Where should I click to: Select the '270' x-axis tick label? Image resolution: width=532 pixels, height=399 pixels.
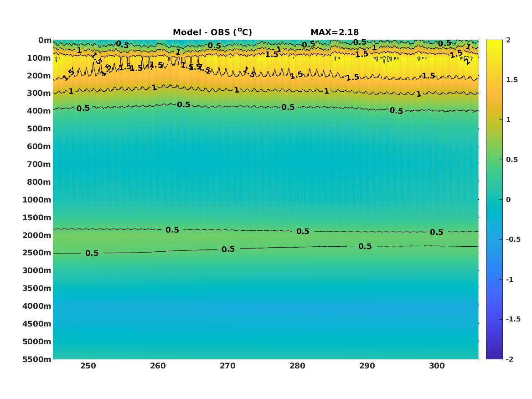(227, 366)
